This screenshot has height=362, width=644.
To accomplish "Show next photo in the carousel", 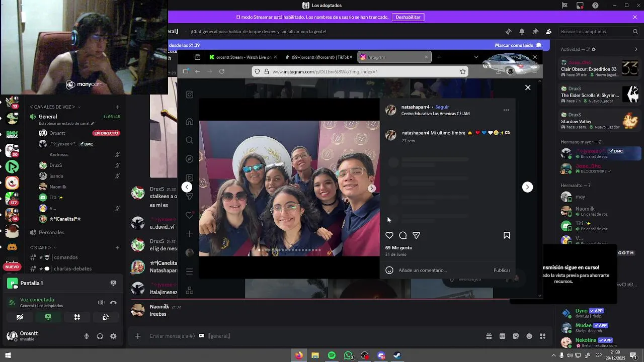I will tap(372, 189).
